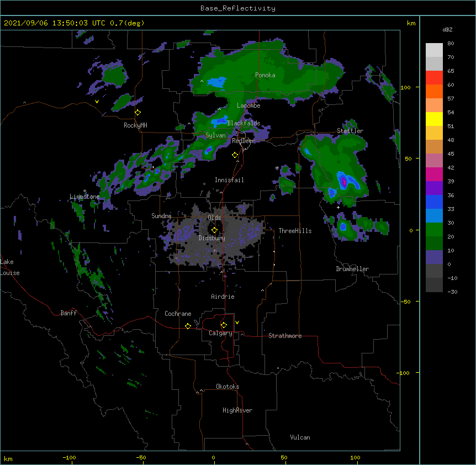
Task: Click the yellow diamond marker below Olds
Action: point(214,230)
